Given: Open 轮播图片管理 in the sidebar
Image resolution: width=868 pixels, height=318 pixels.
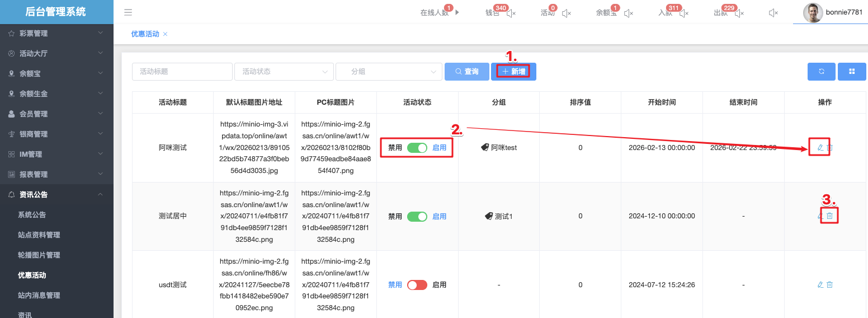Looking at the screenshot, I should (x=39, y=255).
